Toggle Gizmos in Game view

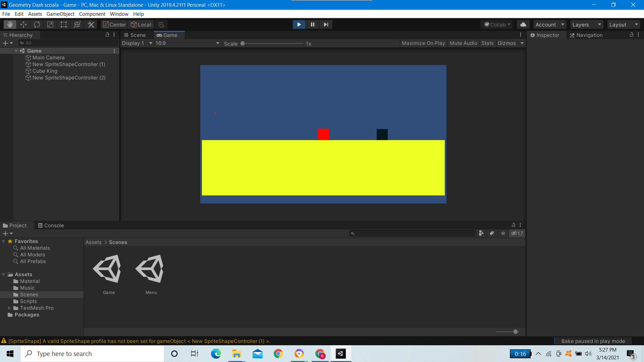pos(506,43)
